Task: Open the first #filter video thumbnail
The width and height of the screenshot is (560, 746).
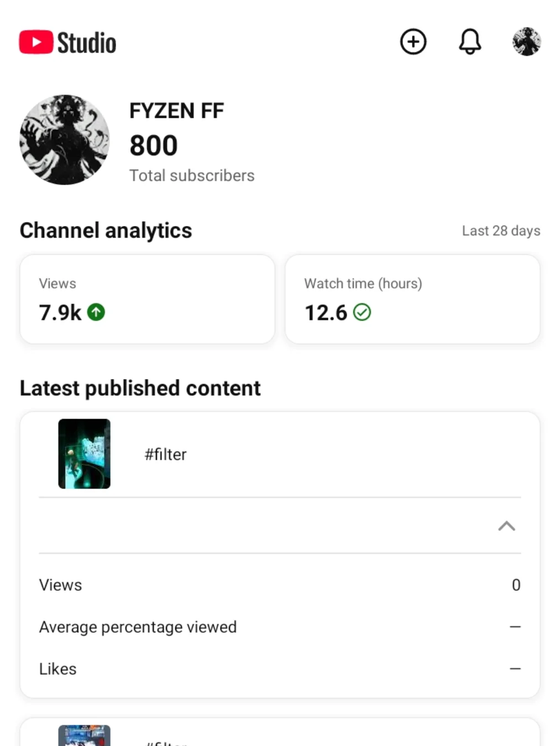Action: [85, 454]
